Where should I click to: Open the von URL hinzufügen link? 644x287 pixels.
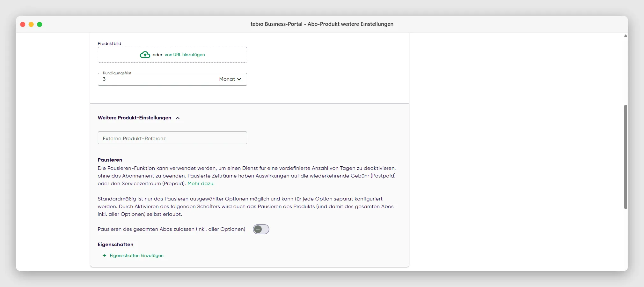point(185,55)
